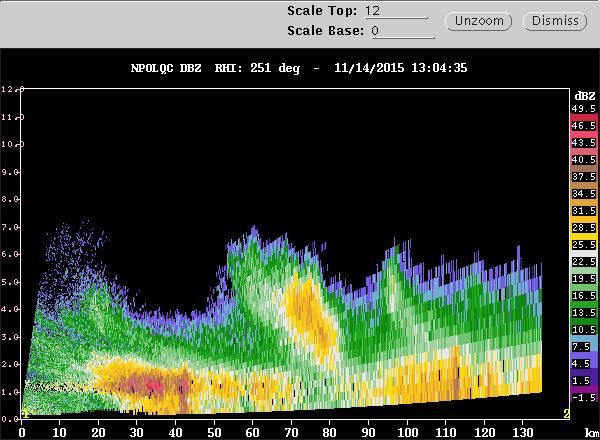Click the 40.5 dBZ legend swatch
Image resolution: width=600 pixels, height=440 pixels.
tap(583, 158)
